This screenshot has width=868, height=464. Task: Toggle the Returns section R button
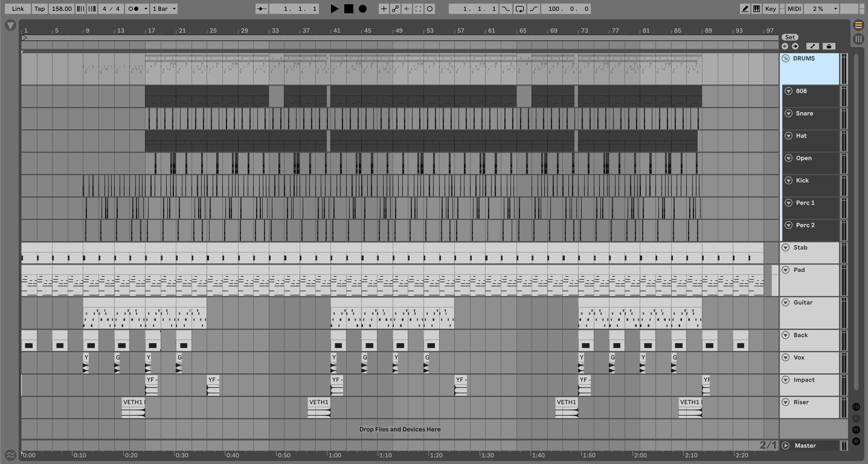856,418
